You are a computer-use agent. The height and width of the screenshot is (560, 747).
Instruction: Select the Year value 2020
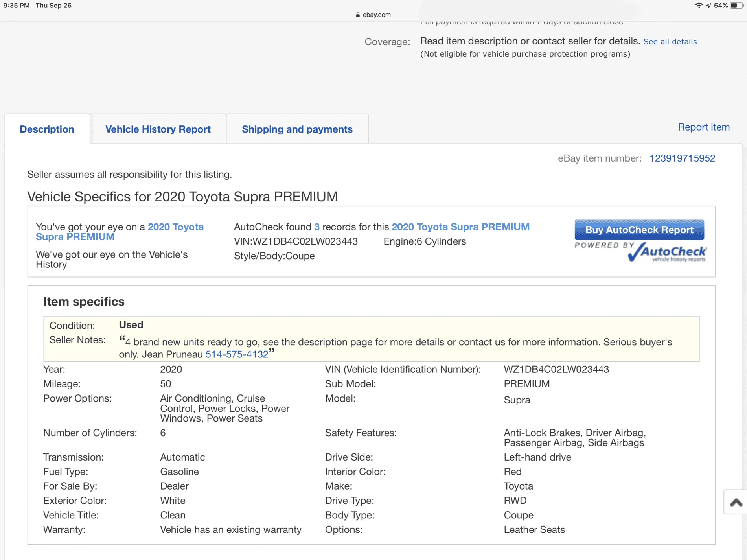pos(171,369)
